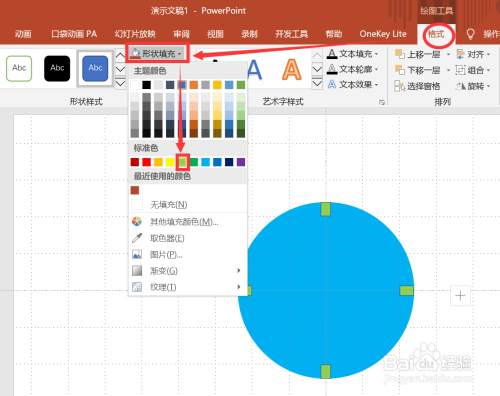Click the 格式 ribbon tab
The image size is (500, 396).
tap(436, 34)
